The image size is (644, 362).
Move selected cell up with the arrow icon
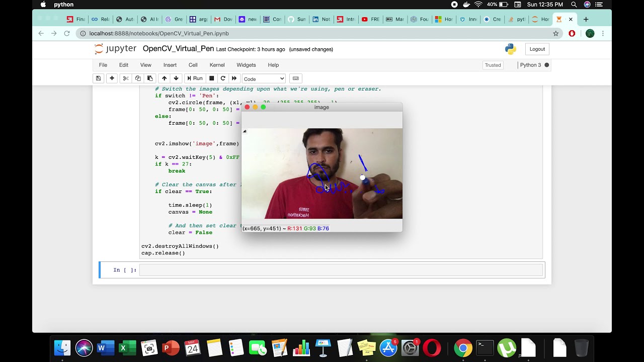tap(164, 78)
